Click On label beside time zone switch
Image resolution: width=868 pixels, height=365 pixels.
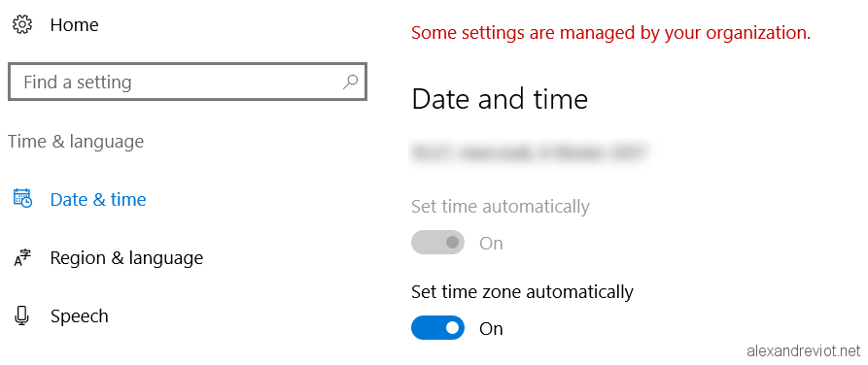tap(491, 328)
